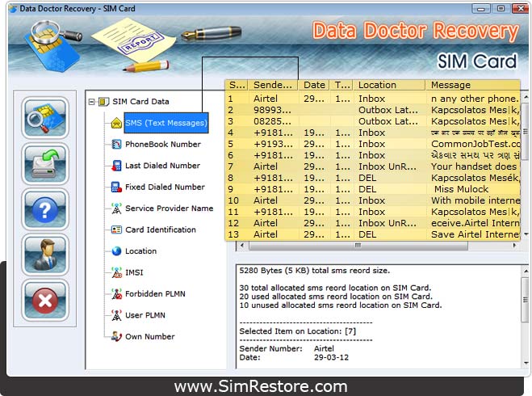Image resolution: width=532 pixels, height=396 pixels.
Task: Click the red X exit icon
Action: coord(45,301)
